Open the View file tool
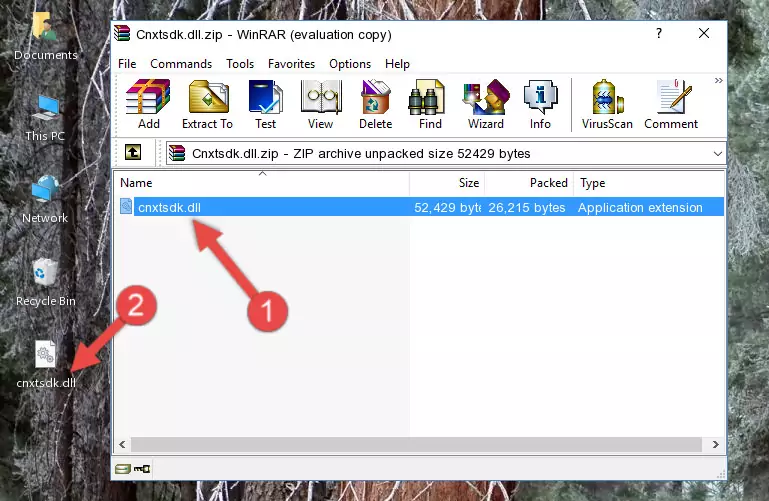Screen dimensions: 769x501 321,104
